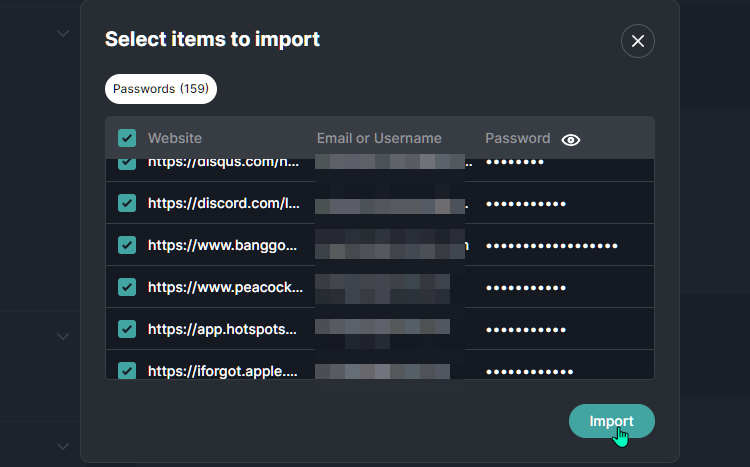The image size is (750, 467).
Task: Toggle the select-all checkbox beside Website
Action: coord(127,138)
